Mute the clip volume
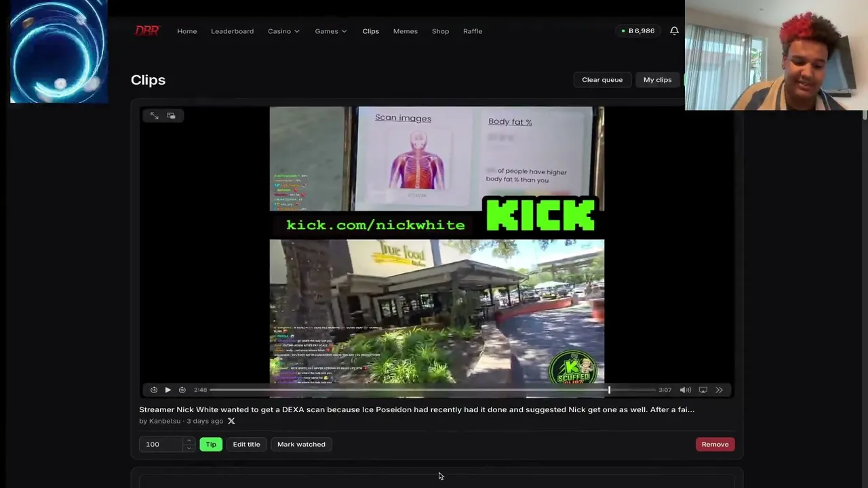 point(686,390)
